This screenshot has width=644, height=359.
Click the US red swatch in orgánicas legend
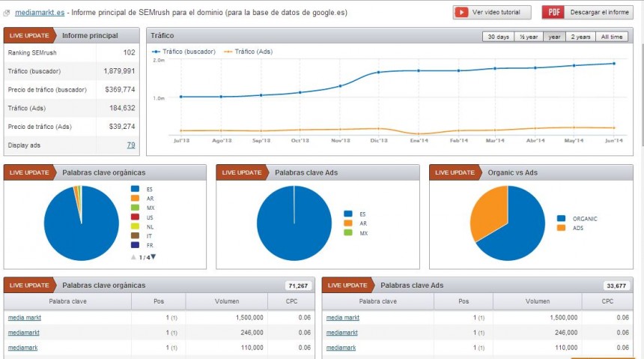point(135,217)
